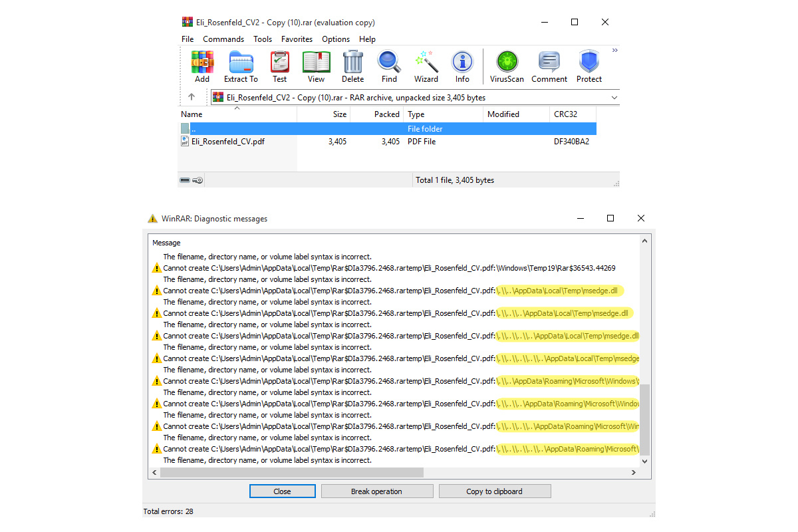The image size is (798, 532).
Task: Open the Commands menu
Action: 223,39
